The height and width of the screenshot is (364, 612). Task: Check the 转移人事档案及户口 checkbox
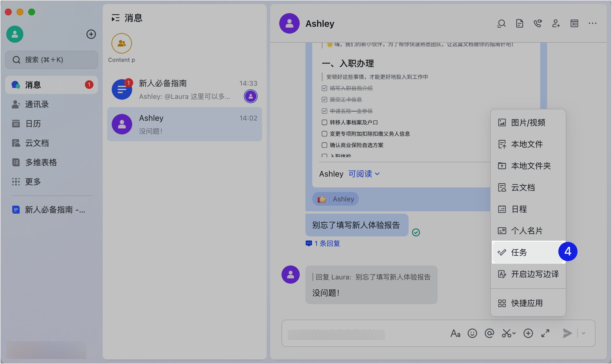point(324,122)
